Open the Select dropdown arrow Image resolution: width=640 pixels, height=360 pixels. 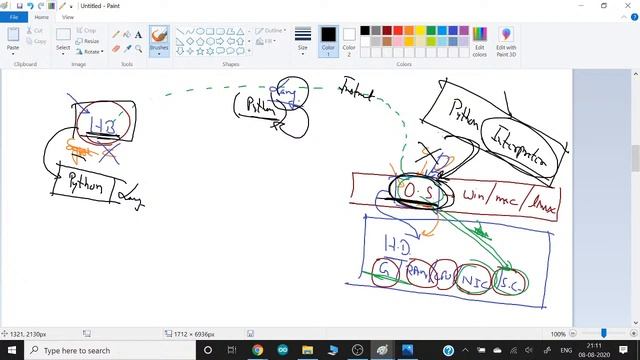(x=63, y=54)
